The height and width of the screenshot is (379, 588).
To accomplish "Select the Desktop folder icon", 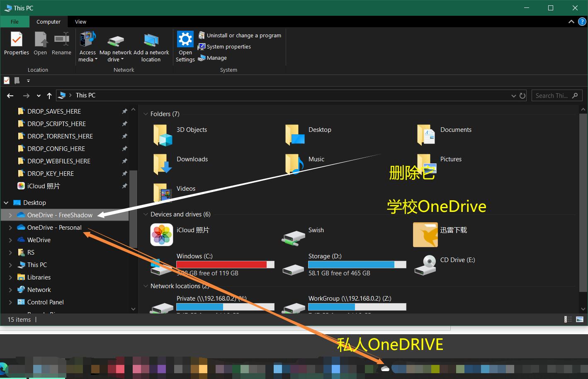I will [x=295, y=135].
